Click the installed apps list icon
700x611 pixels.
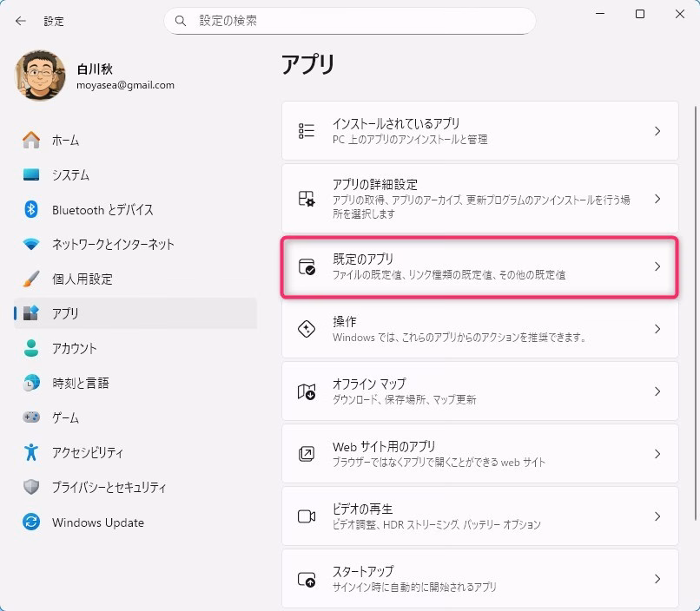point(307,131)
